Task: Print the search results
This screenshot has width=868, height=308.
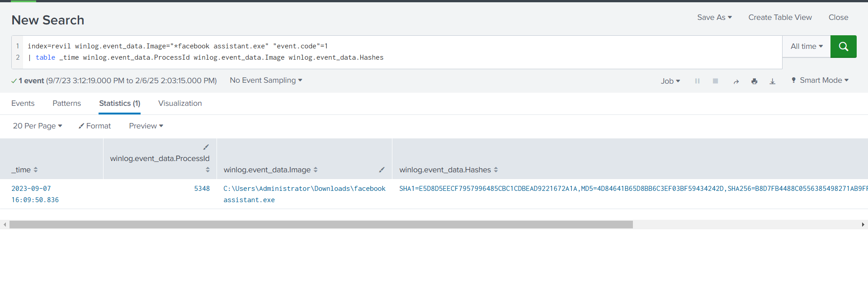Action: click(754, 81)
